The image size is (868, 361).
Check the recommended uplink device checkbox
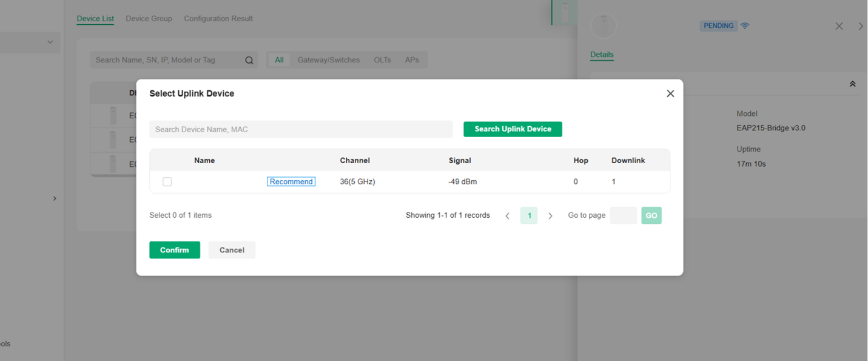[167, 181]
